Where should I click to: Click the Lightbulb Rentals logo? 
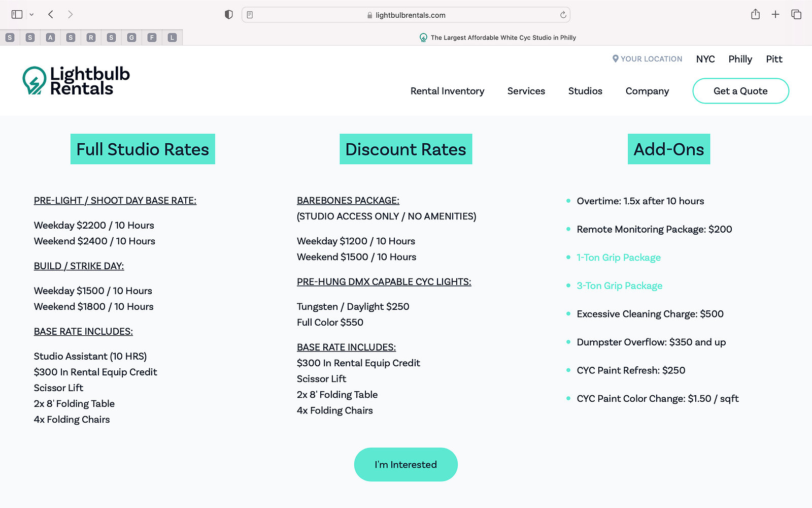pos(76,81)
